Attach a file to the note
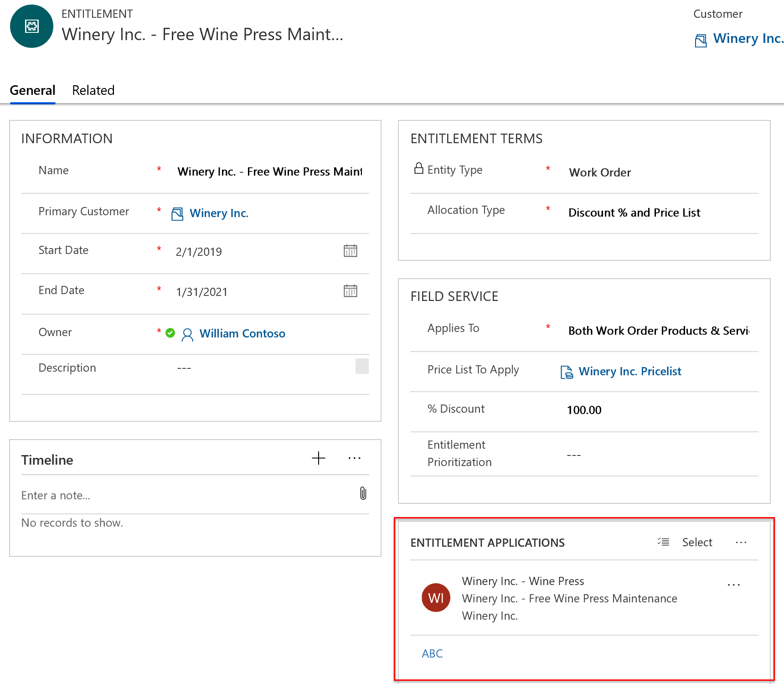This screenshot has height=684, width=784. [363, 493]
